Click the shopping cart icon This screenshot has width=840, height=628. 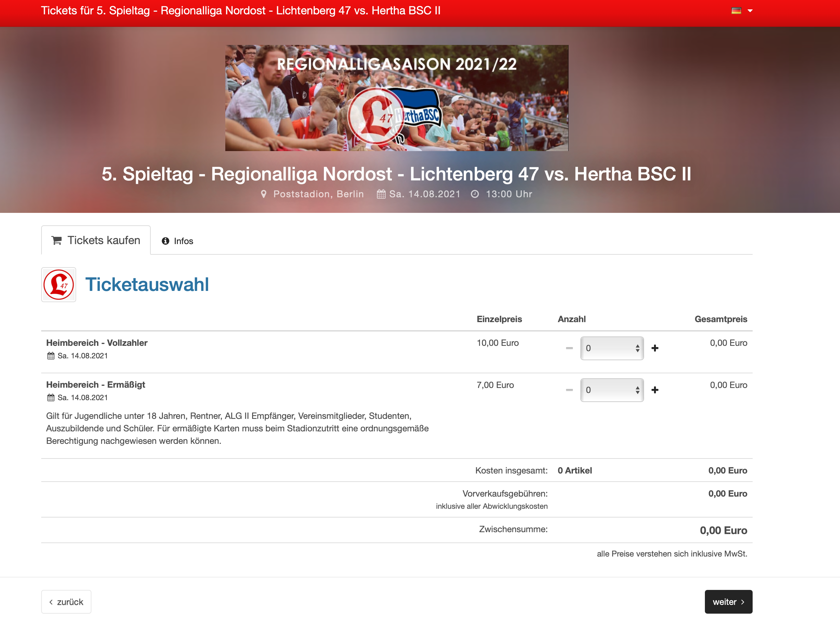click(x=56, y=240)
